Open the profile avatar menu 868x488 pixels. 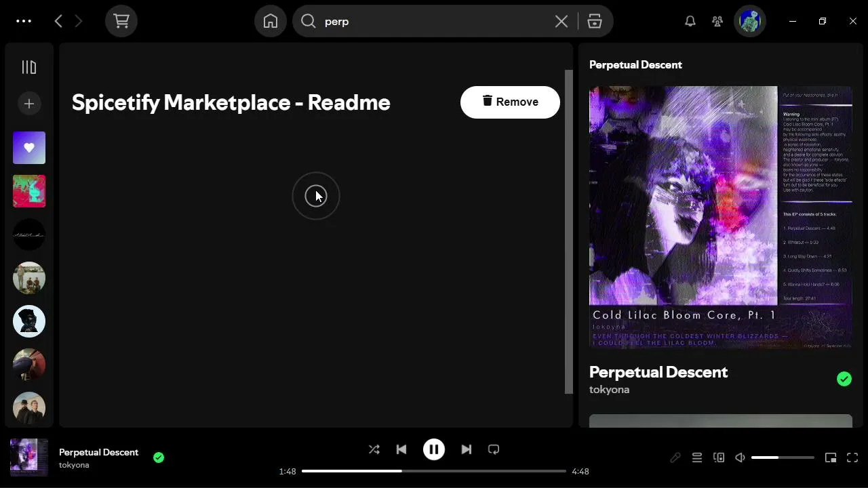tap(750, 21)
